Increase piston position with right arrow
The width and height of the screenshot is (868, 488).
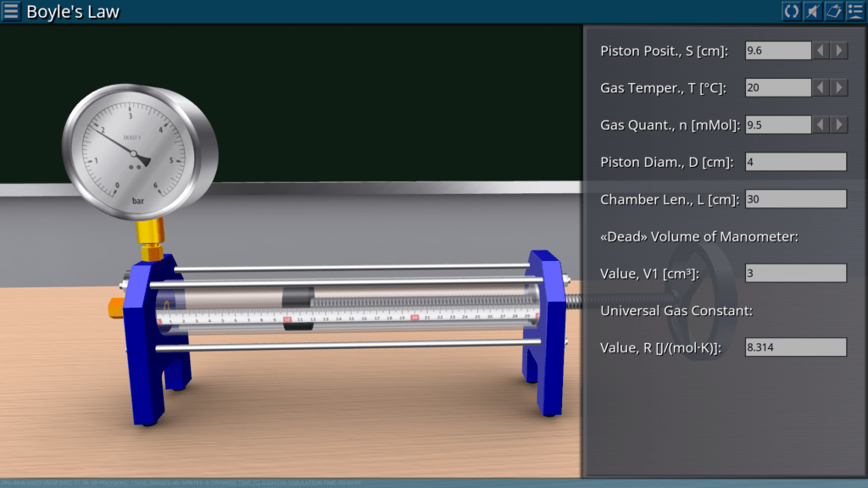pos(839,51)
